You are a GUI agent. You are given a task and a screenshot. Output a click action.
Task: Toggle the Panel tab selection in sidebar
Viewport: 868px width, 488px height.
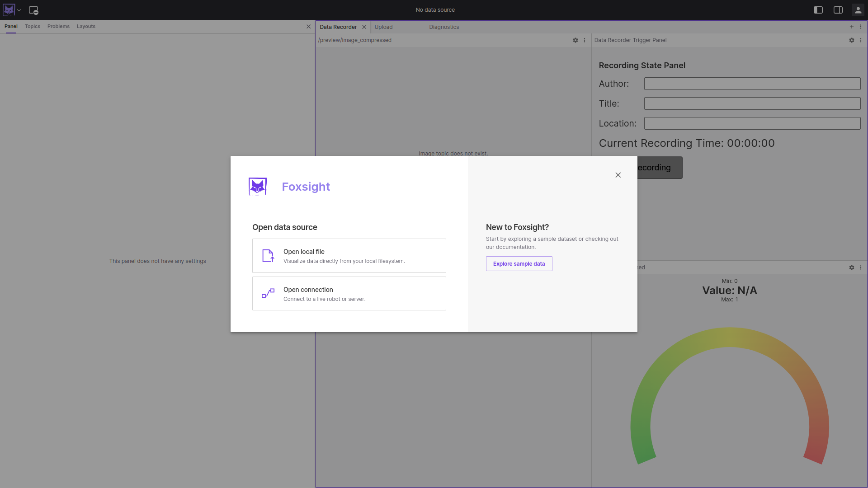coord(10,26)
